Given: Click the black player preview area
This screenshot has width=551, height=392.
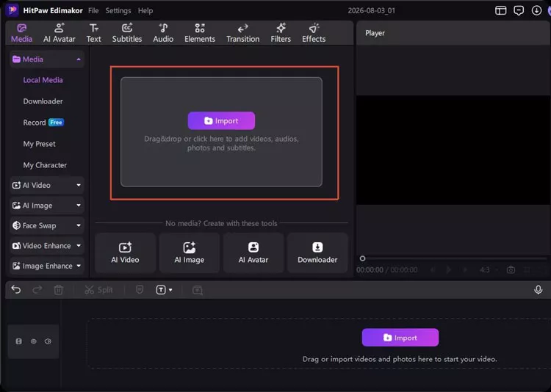Looking at the screenshot, I should (x=454, y=150).
